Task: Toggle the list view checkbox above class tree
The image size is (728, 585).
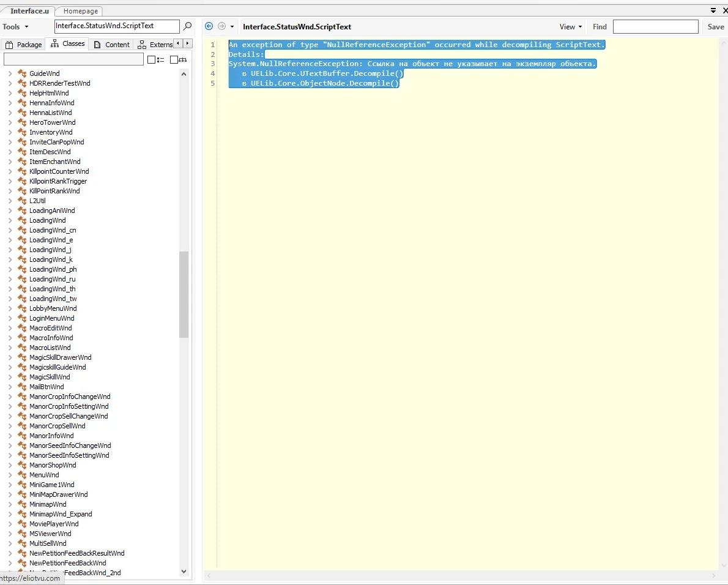Action: point(152,59)
